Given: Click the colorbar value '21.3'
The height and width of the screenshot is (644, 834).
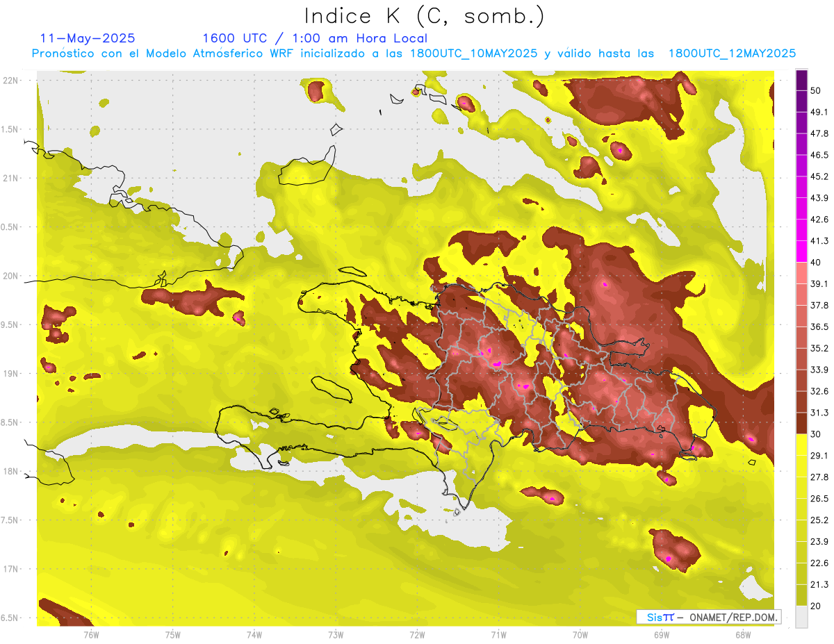Looking at the screenshot, I should (x=820, y=585).
